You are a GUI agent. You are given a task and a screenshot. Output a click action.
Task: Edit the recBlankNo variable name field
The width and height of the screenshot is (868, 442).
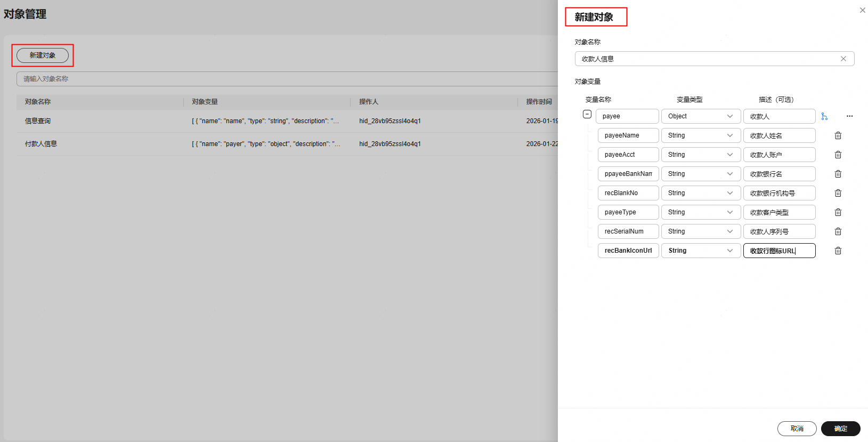(628, 193)
